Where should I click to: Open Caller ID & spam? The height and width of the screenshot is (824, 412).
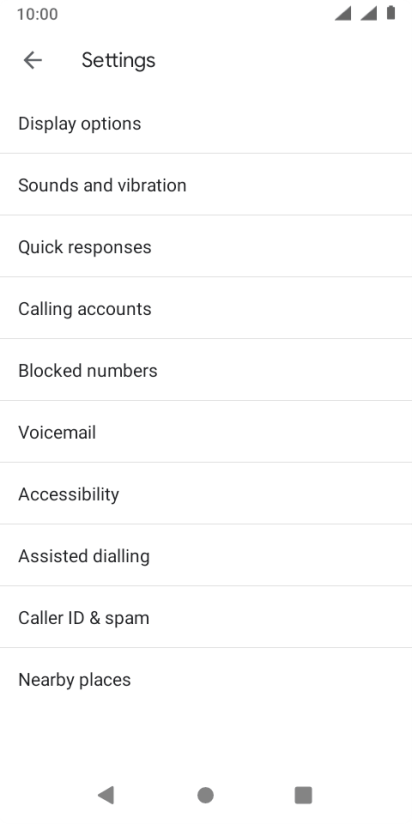tap(206, 617)
